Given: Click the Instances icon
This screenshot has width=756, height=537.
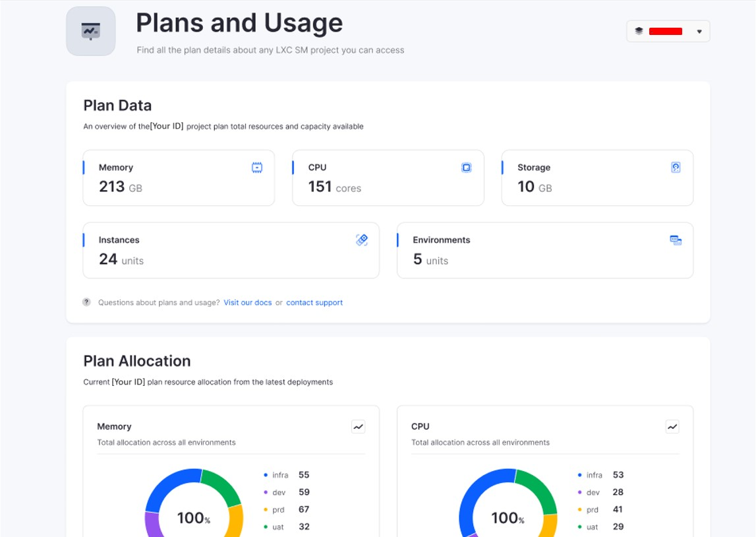Looking at the screenshot, I should click(x=362, y=240).
